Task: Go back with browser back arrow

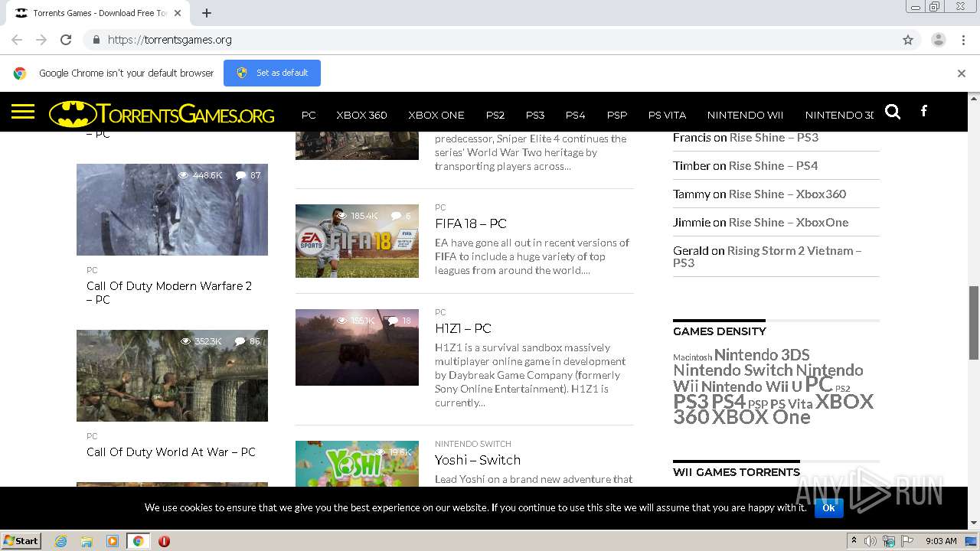Action: click(17, 40)
